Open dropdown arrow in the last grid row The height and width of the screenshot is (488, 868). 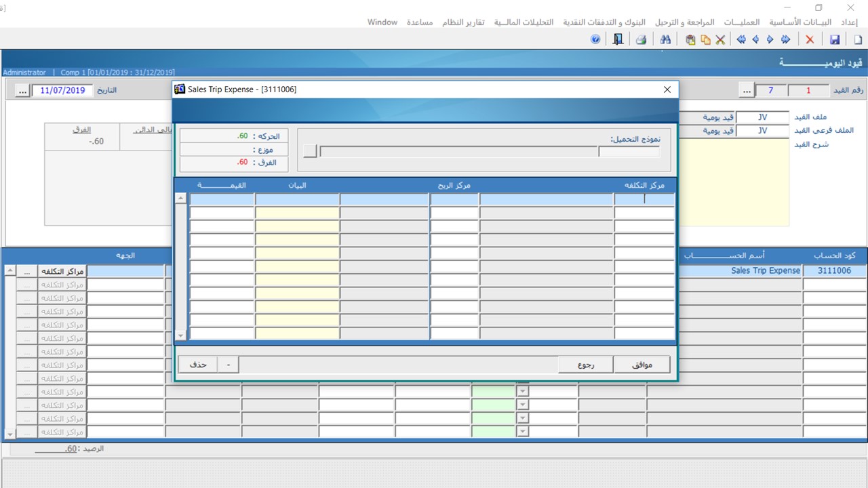coord(522,432)
